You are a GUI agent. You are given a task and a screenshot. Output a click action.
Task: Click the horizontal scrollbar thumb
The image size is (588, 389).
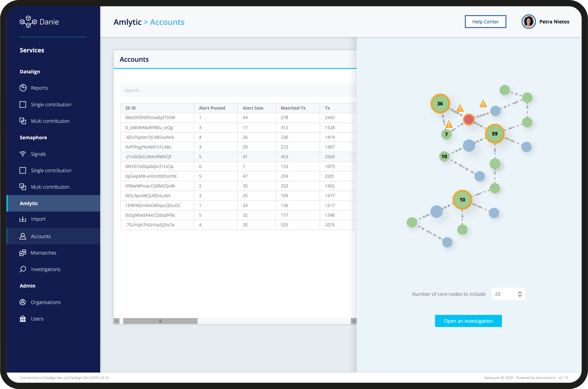160,321
